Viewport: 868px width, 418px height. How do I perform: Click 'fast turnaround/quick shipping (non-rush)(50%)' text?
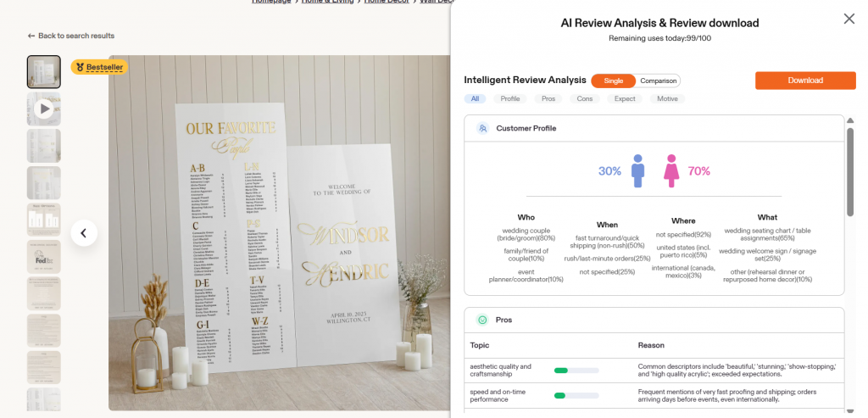(607, 242)
